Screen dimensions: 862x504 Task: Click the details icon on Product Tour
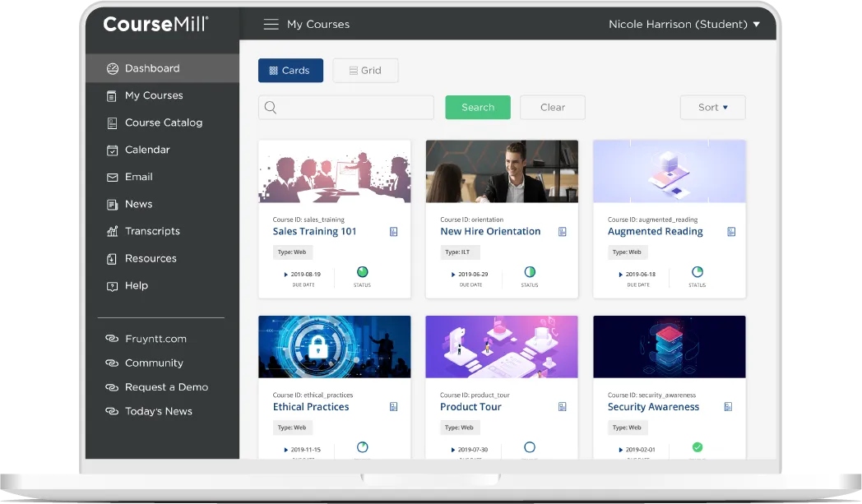(563, 407)
